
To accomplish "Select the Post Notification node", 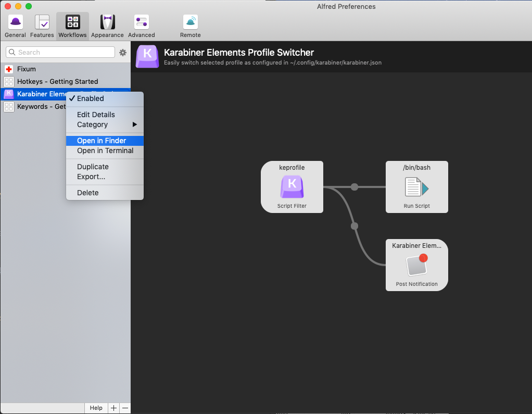I will 416,265.
